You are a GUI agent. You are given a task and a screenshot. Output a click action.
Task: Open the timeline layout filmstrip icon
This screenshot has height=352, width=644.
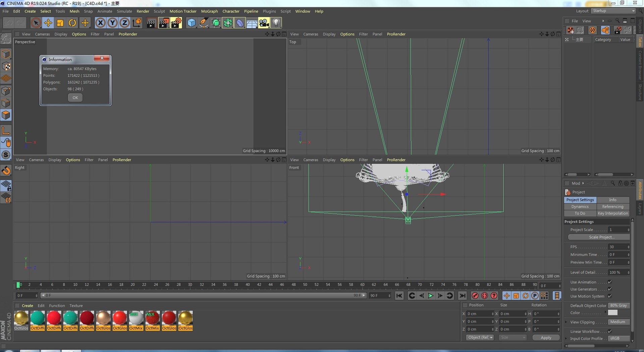[x=557, y=296]
